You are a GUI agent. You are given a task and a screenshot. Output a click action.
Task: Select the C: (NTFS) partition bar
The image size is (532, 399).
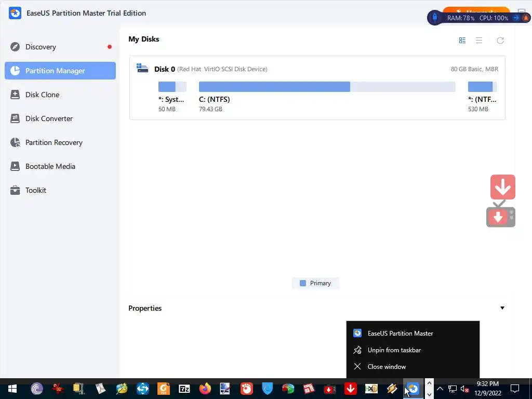[x=327, y=87]
